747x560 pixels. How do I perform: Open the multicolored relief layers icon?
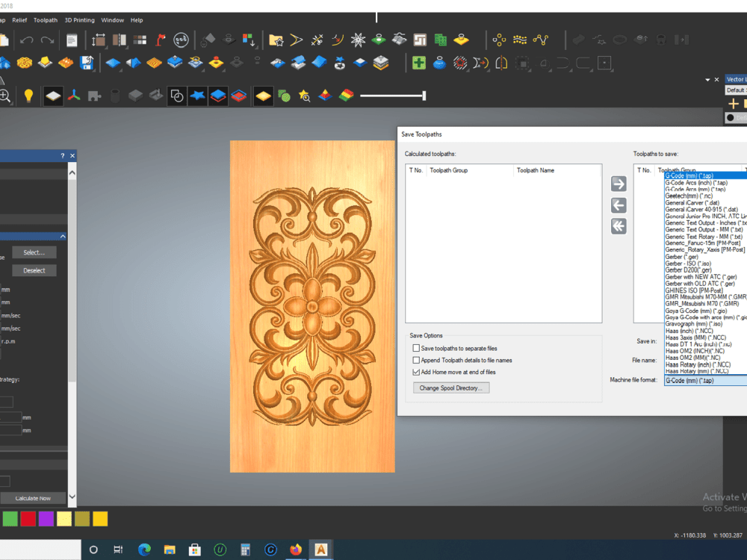tap(346, 95)
